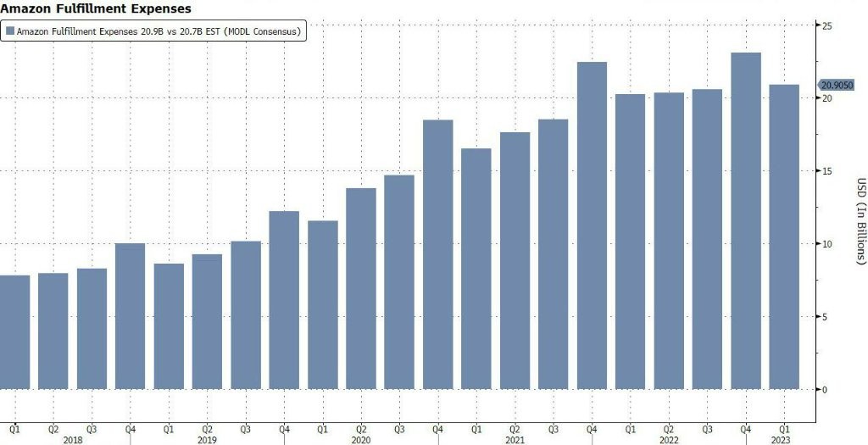Select the Q1 2021 bar
Viewport: 868px width, 445px height.
pos(476,269)
